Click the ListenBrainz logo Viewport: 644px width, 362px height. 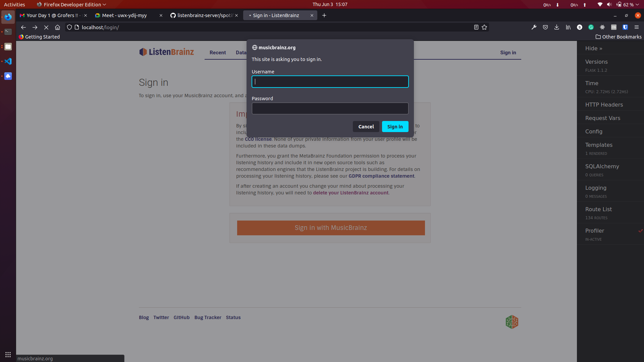(166, 52)
